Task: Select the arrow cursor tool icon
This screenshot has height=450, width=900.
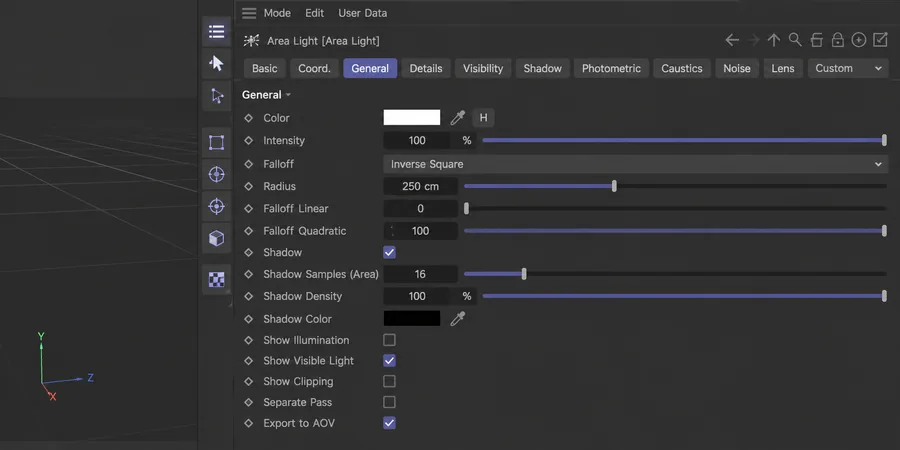Action: click(216, 63)
